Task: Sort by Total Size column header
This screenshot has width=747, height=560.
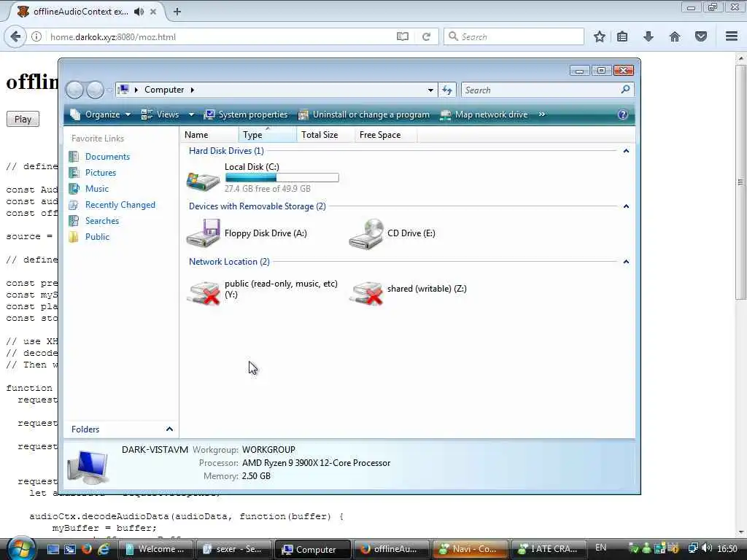Action: (325, 135)
